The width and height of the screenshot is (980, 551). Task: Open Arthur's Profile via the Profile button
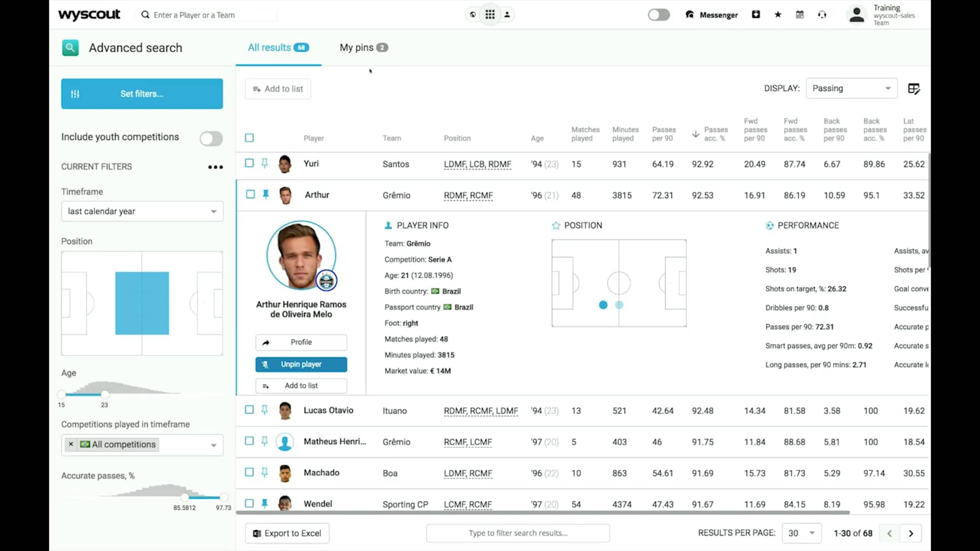click(301, 342)
